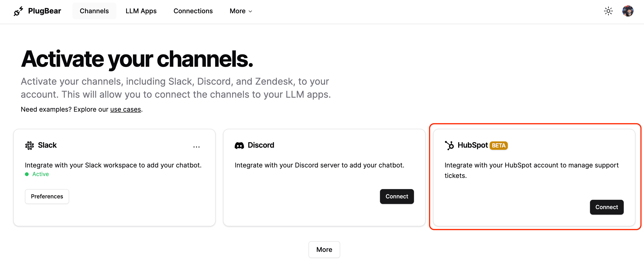Click the subtitle mentioning Slack, Discord, and Zendesk
644x267 pixels.
(176, 88)
